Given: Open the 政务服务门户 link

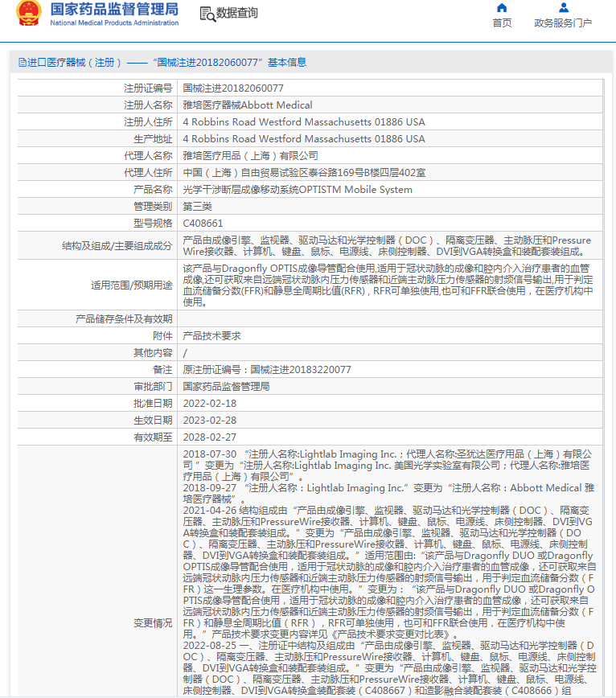Looking at the screenshot, I should tap(563, 23).
